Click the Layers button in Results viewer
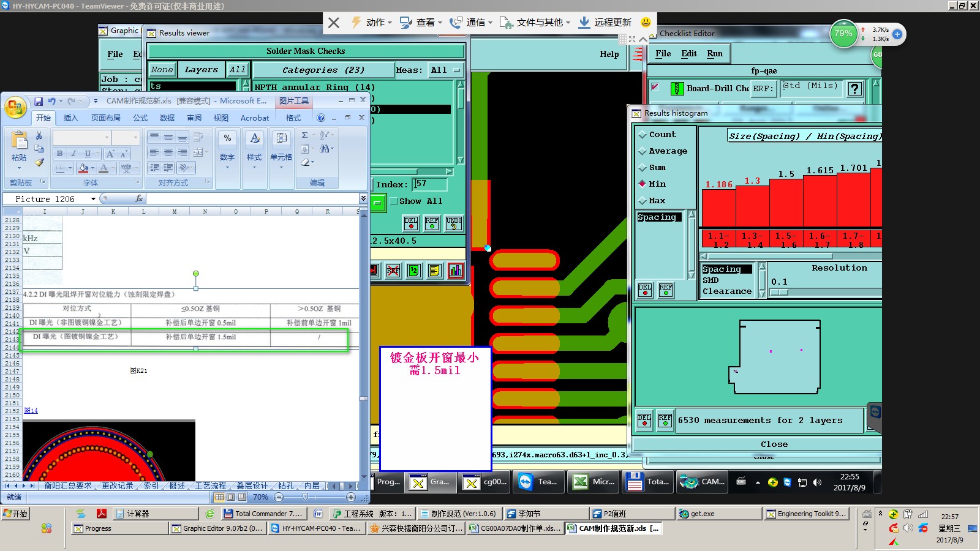980x551 pixels. (201, 70)
